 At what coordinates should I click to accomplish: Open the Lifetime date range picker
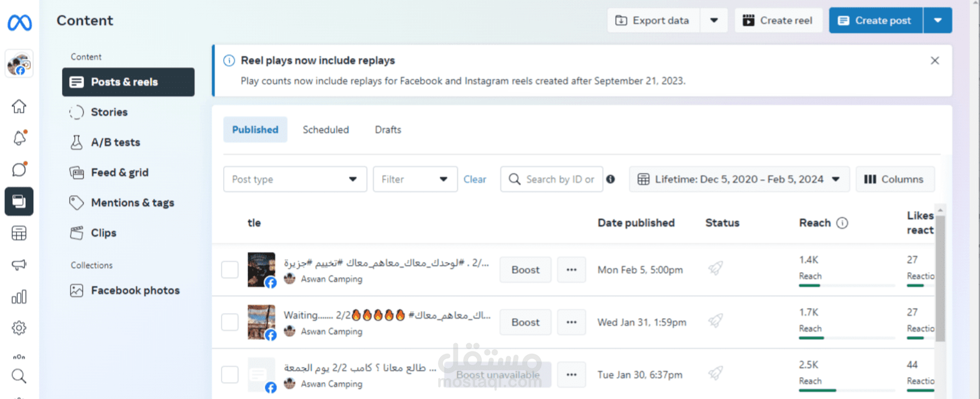[x=739, y=179]
